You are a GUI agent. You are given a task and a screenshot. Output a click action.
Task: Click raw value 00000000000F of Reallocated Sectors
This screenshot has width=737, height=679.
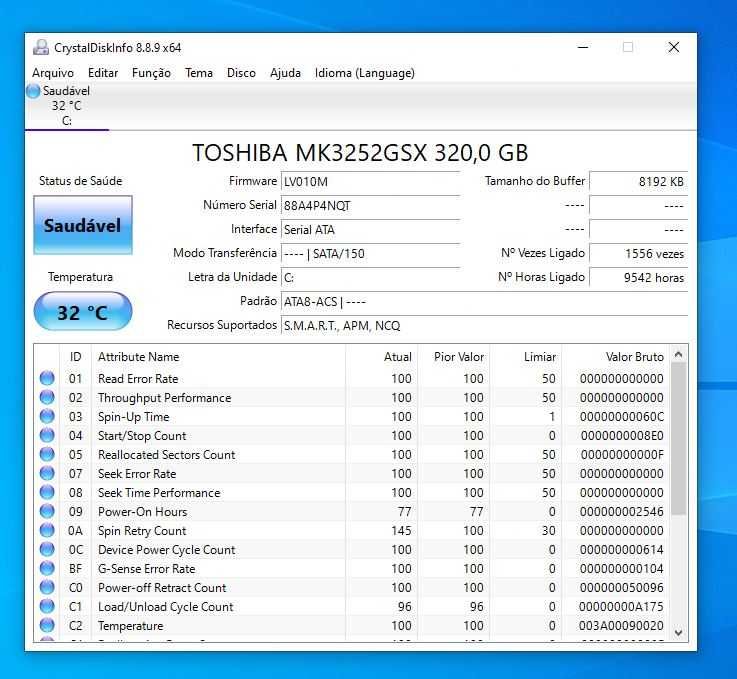[622, 455]
